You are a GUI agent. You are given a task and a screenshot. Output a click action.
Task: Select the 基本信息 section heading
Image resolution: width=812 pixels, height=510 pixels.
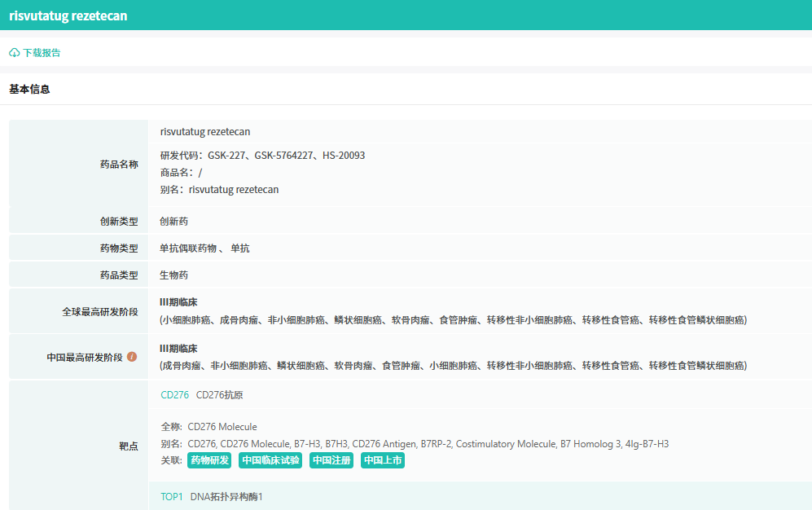click(29, 89)
